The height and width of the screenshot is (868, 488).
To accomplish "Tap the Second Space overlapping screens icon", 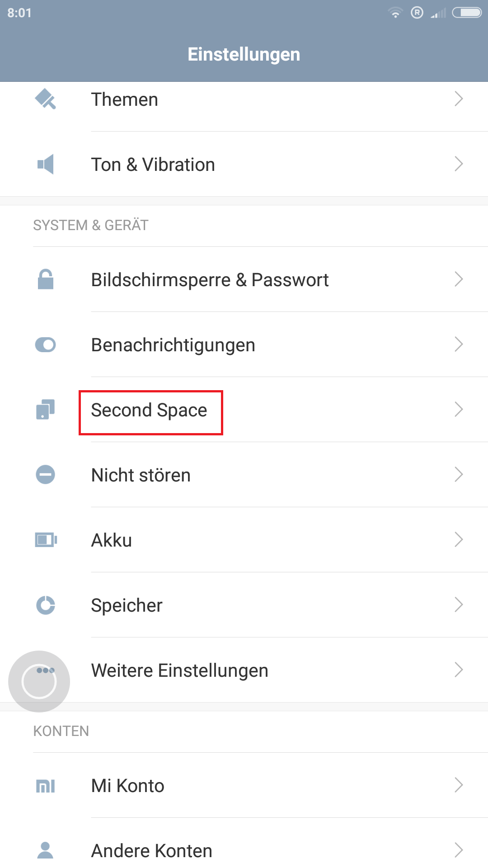I will click(x=45, y=410).
